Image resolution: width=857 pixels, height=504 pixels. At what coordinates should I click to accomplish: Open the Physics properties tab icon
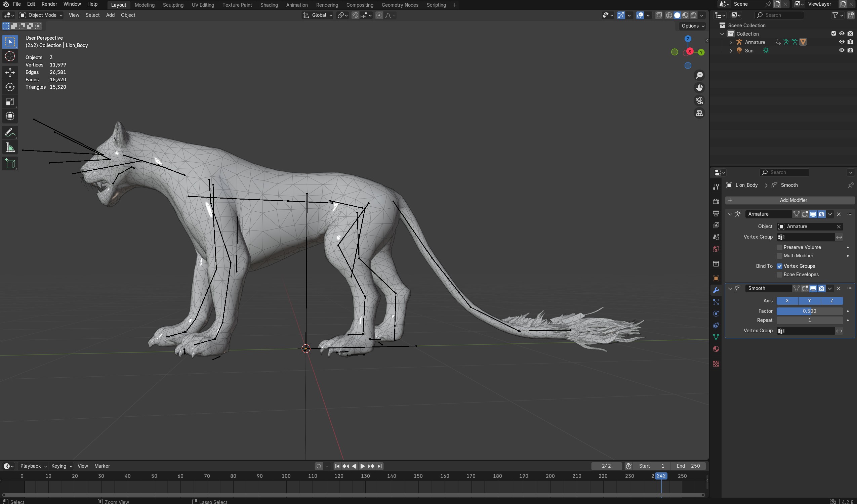pos(716,313)
